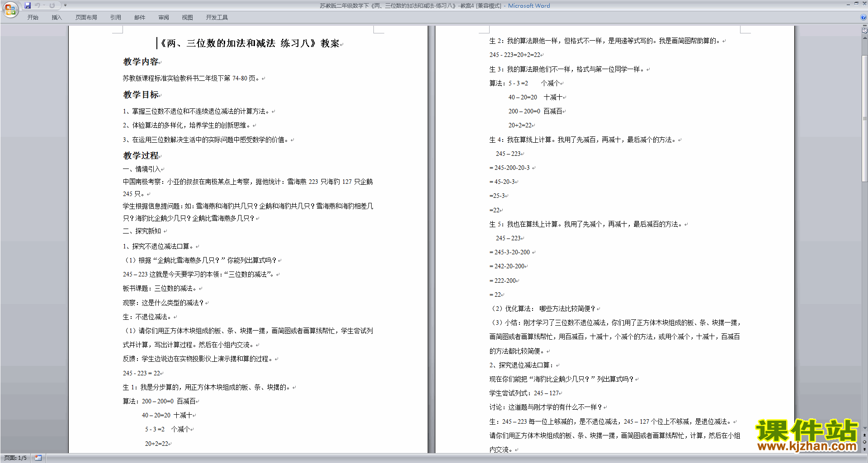Viewport: 868px width, 463px height.
Task: Open the Undo history dropdown arrow
Action: (x=44, y=5)
